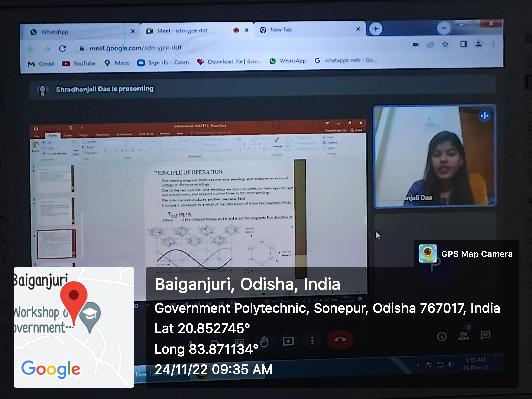This screenshot has width=532, height=399.
Task: Open camera permission icon in address bar
Action: [x=416, y=45]
